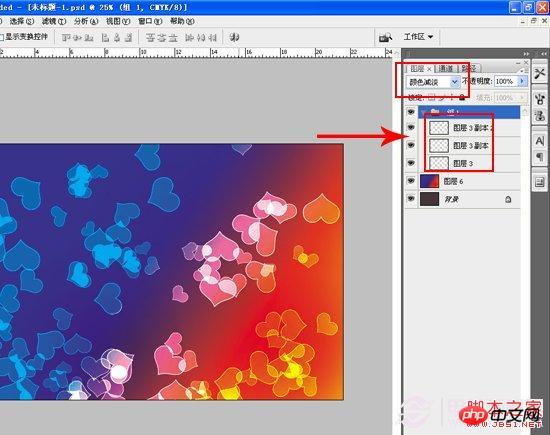This screenshot has width=550, height=435.
Task: Click the 图层 3 副本 2 thumbnail
Action: pyautogui.click(x=439, y=128)
